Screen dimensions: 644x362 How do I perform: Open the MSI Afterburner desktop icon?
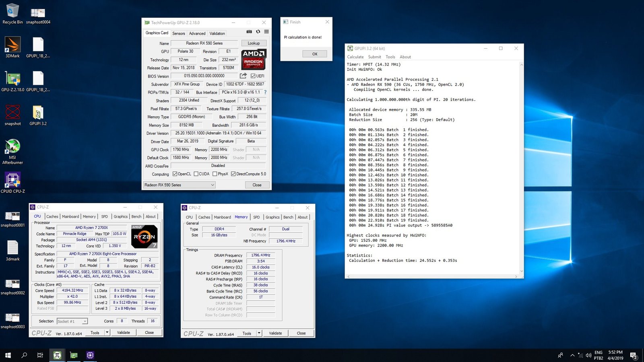pos(12,147)
